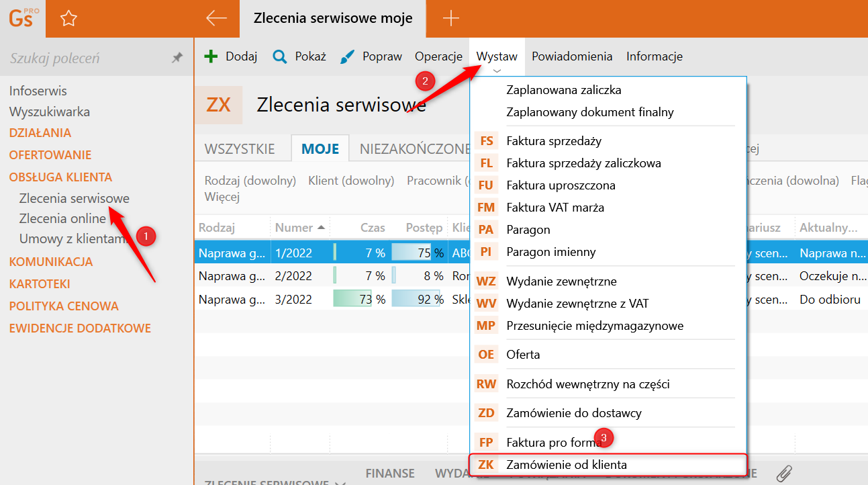
Task: Expand the KARTOTEKI sidebar section
Action: pyautogui.click(x=40, y=284)
